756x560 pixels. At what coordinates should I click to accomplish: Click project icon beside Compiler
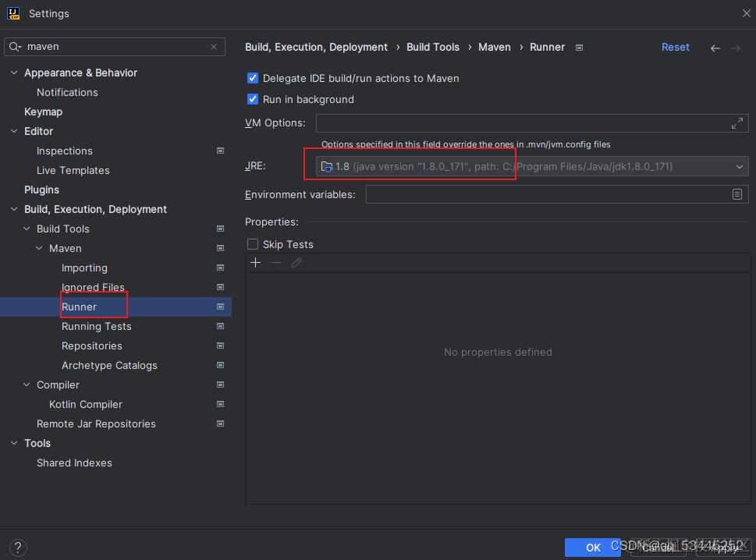pos(220,385)
